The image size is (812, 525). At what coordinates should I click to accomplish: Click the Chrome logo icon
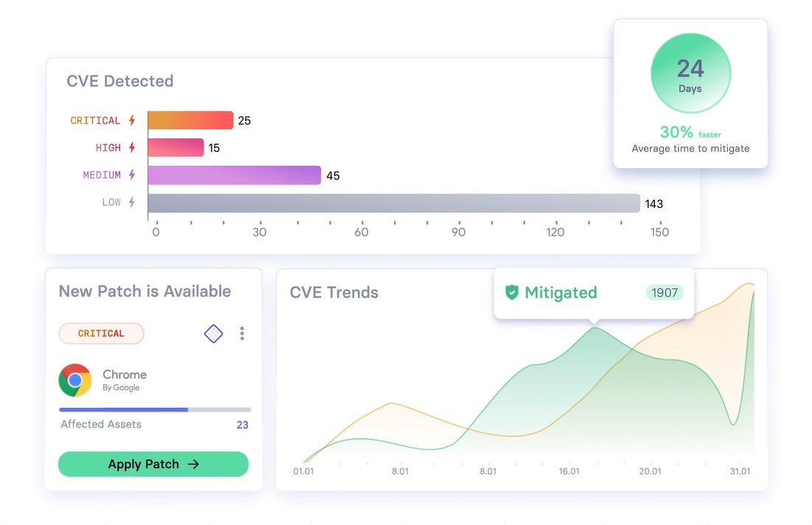coord(75,380)
